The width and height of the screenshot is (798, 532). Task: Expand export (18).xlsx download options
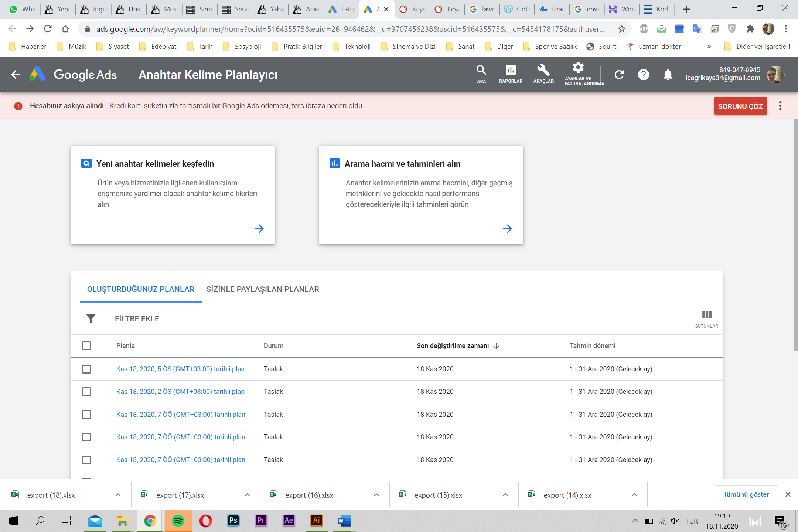(118, 495)
